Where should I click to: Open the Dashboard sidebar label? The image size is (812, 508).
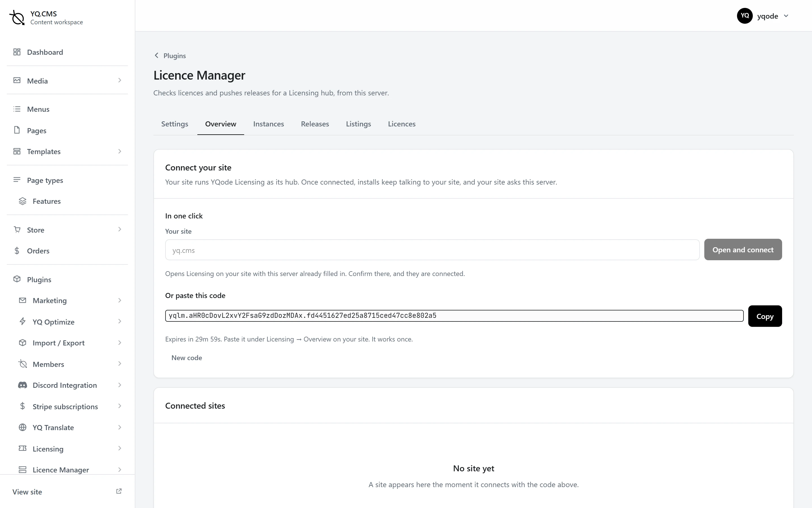click(45, 52)
